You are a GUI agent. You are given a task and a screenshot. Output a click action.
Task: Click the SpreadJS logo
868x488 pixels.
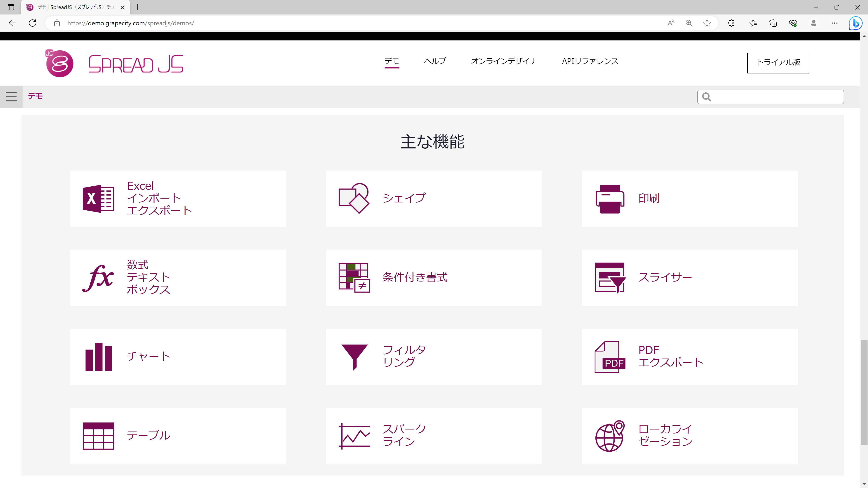click(x=114, y=63)
